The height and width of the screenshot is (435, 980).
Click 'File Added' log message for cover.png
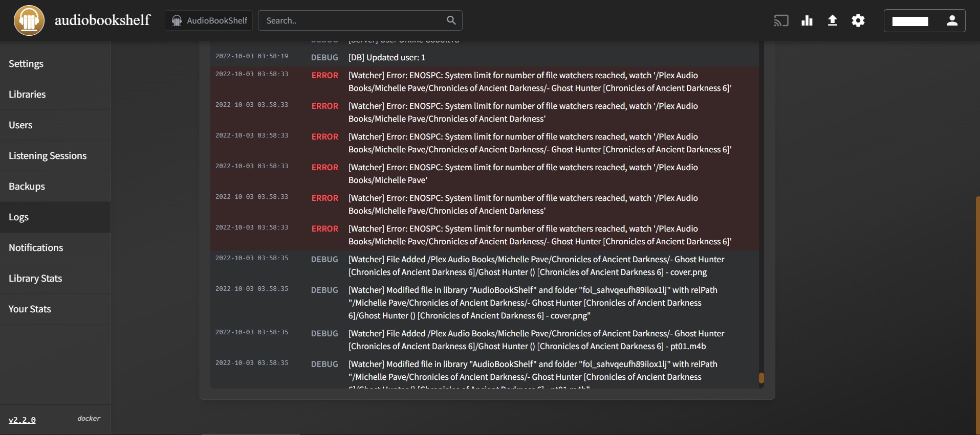pyautogui.click(x=536, y=266)
